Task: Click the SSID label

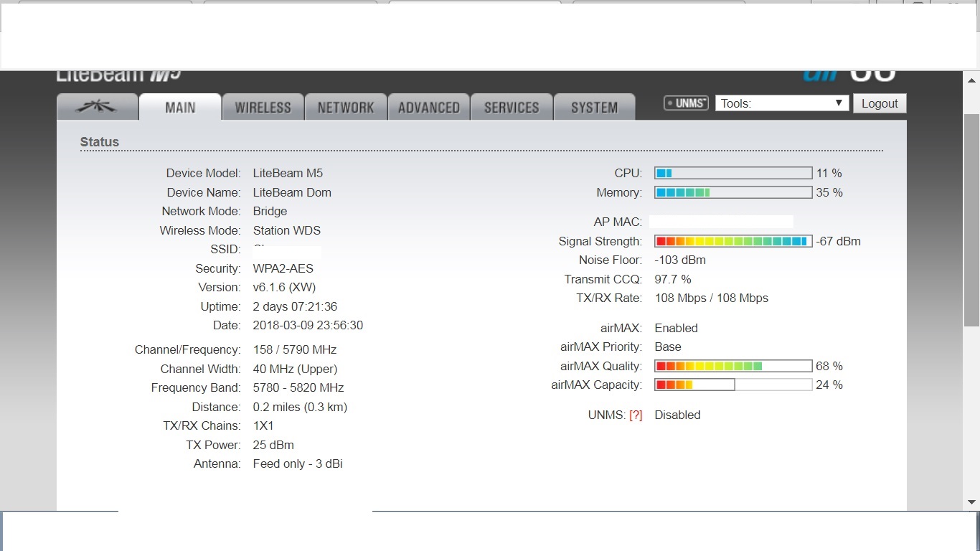Action: click(x=225, y=249)
